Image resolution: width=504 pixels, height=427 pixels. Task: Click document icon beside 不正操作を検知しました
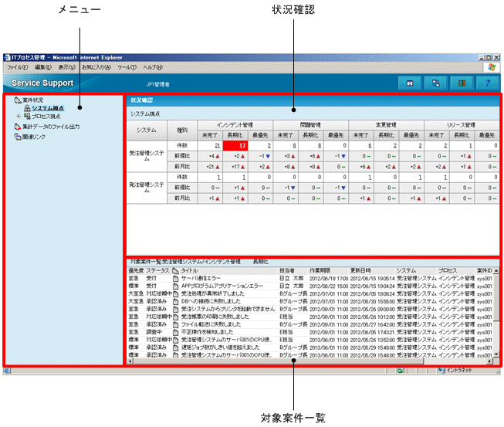pyautogui.click(x=175, y=332)
